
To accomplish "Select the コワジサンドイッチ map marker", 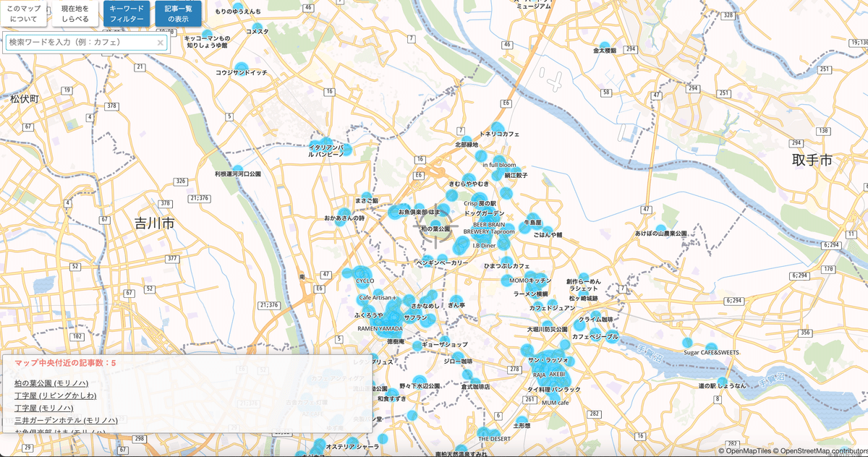I will (242, 67).
